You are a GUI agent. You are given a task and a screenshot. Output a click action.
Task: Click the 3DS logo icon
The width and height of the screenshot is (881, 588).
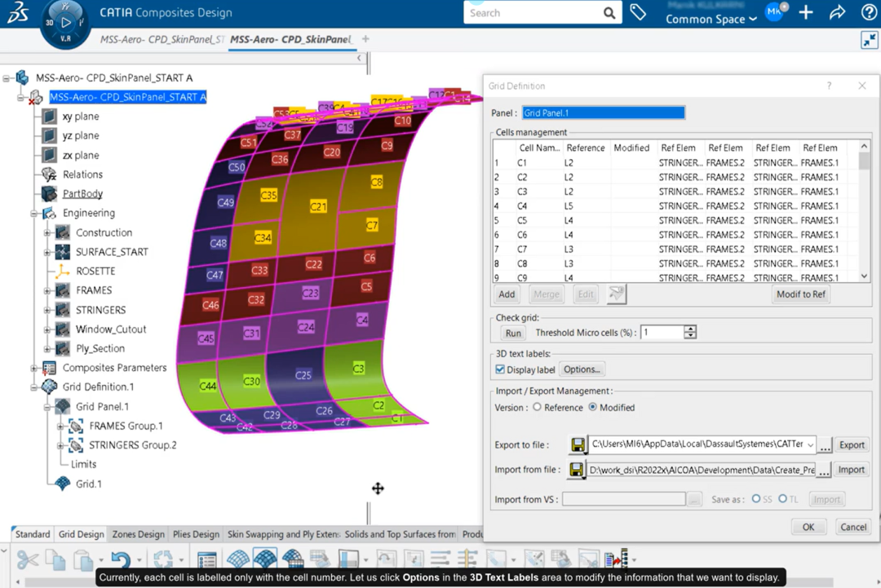(x=18, y=12)
